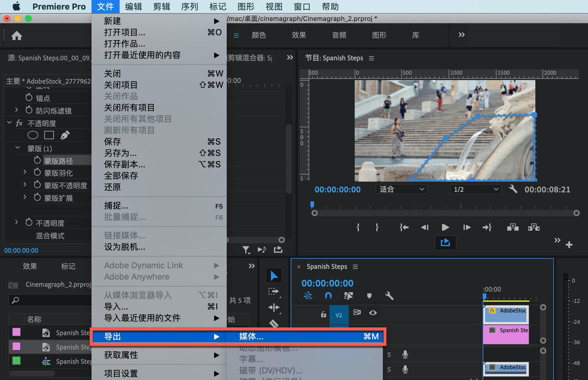Select the Track Select Forward tool
The image size is (588, 380).
pyautogui.click(x=274, y=292)
